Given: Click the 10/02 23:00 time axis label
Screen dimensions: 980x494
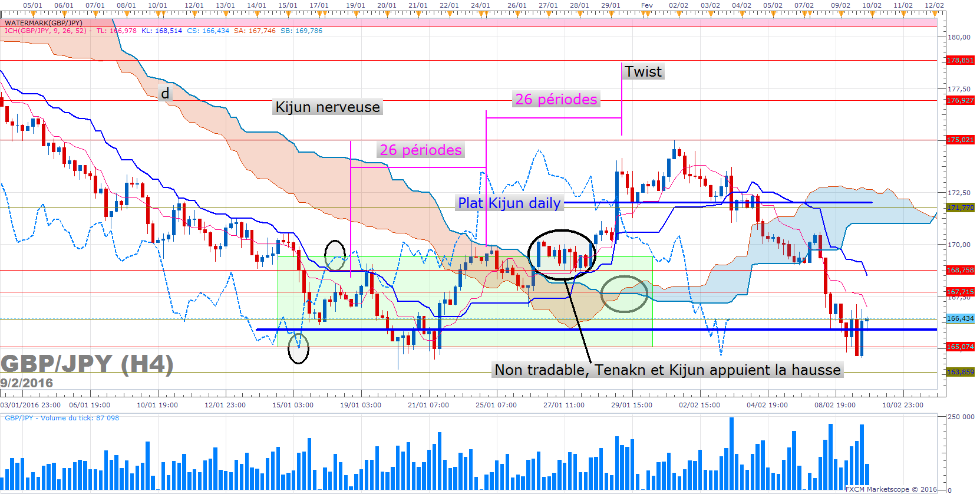Looking at the screenshot, I should (x=903, y=405).
